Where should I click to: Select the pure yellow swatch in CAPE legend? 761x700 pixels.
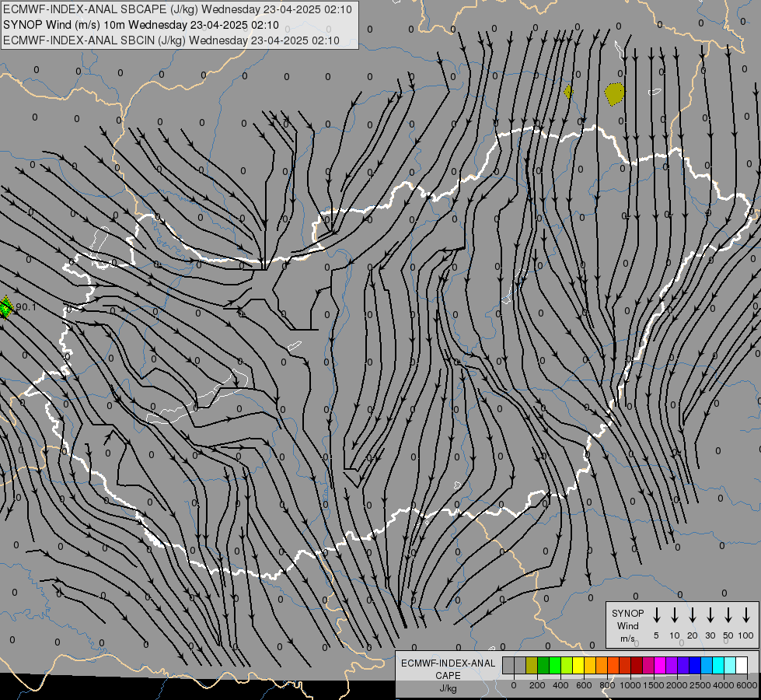(x=578, y=665)
